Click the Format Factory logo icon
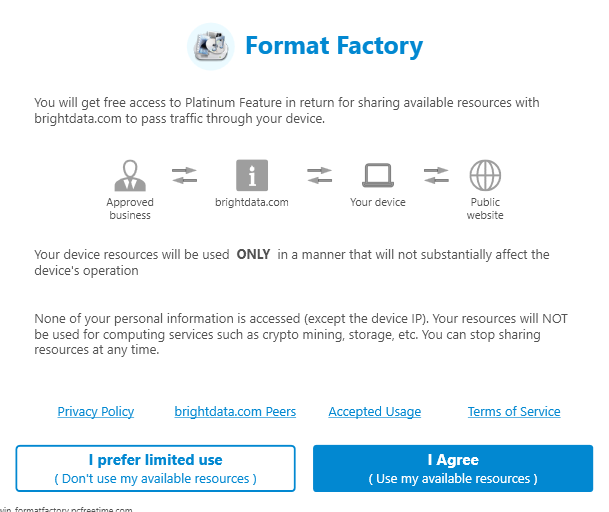Image resolution: width=609 pixels, height=512 pixels. (211, 47)
